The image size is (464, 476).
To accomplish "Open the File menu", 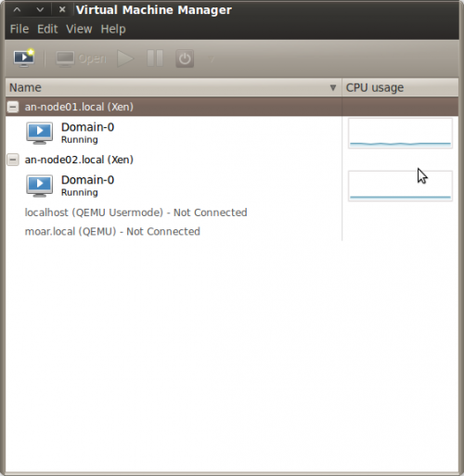I will tap(19, 29).
